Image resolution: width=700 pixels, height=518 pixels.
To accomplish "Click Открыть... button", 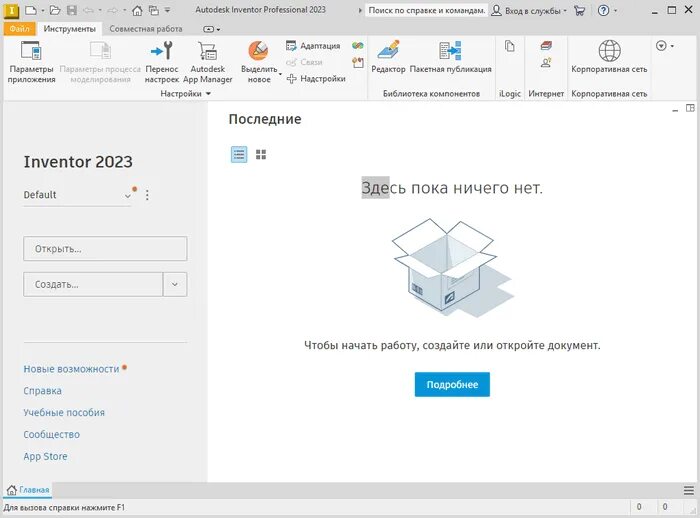I will (105, 249).
